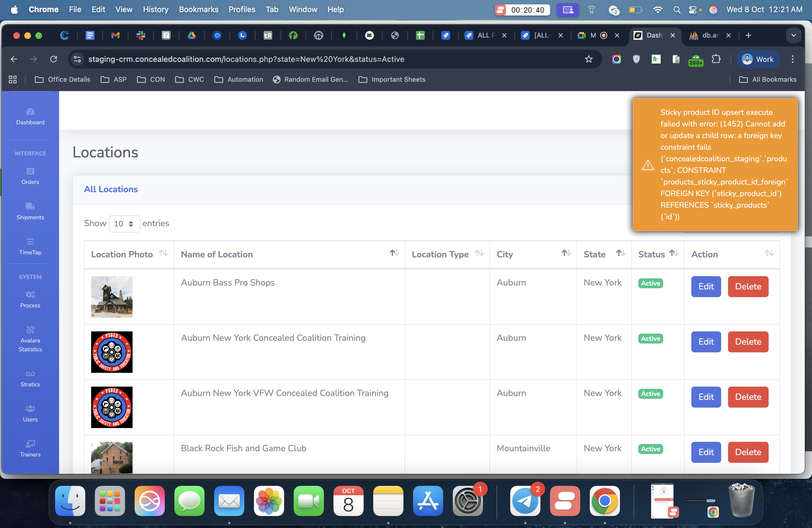Open the Show entries count dropdown
Screen dimensions: 812x528
(x=124, y=224)
